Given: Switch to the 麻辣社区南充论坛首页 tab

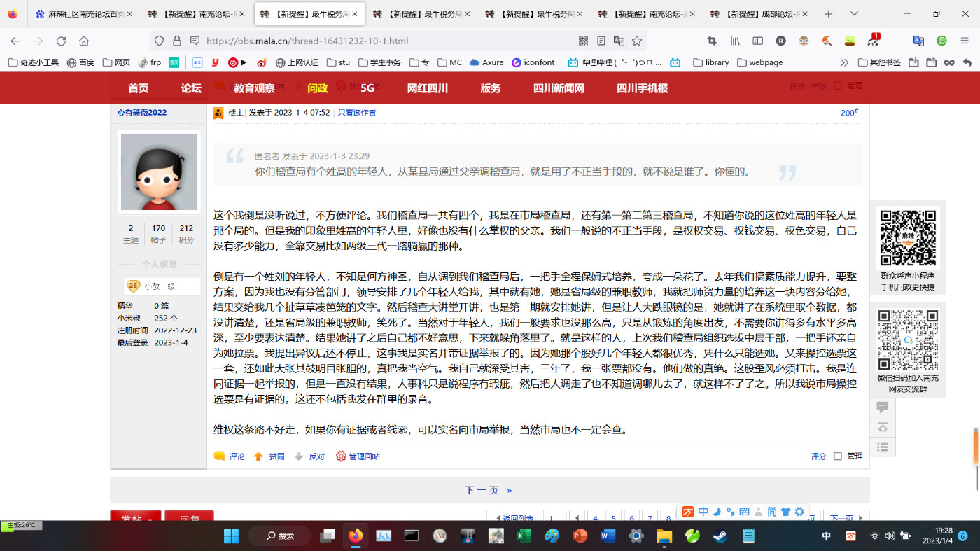Looking at the screenshot, I should [79, 14].
